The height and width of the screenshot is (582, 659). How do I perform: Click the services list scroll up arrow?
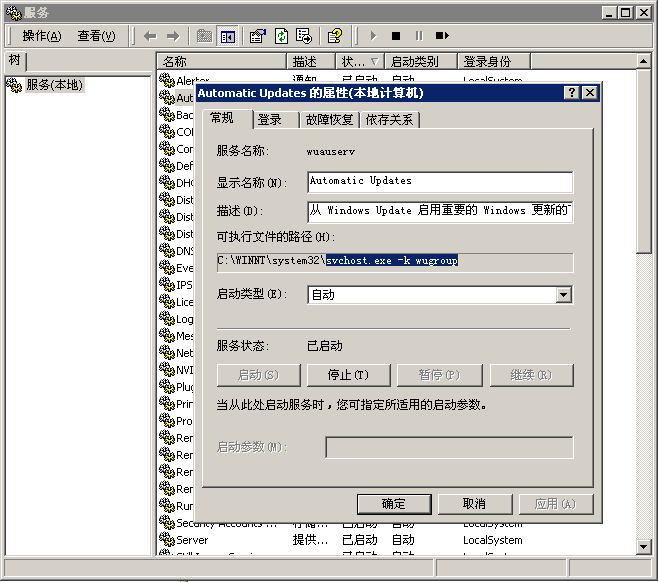(x=644, y=62)
